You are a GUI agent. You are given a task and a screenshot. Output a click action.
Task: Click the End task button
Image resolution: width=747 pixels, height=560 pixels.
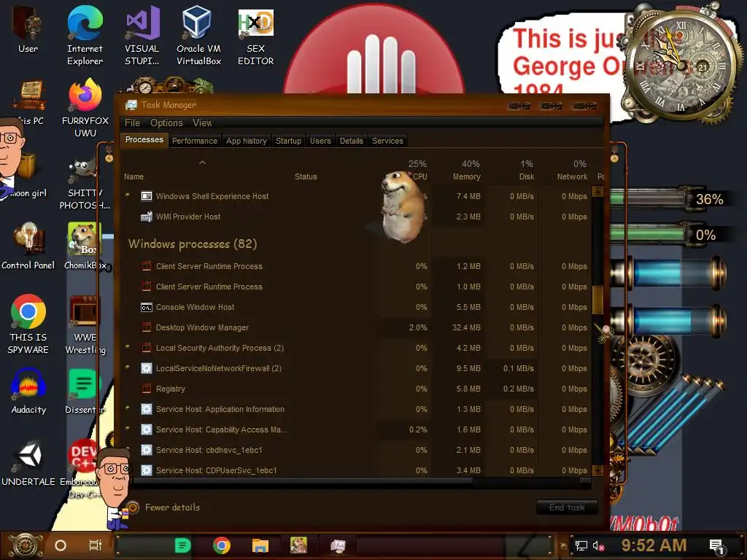pos(567,507)
